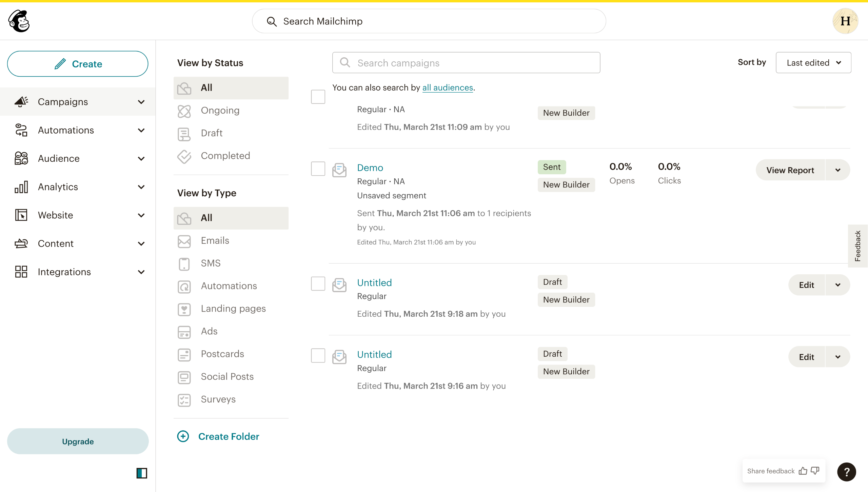The height and width of the screenshot is (492, 868).
Task: Click the Automations sidebar icon
Action: tap(21, 130)
